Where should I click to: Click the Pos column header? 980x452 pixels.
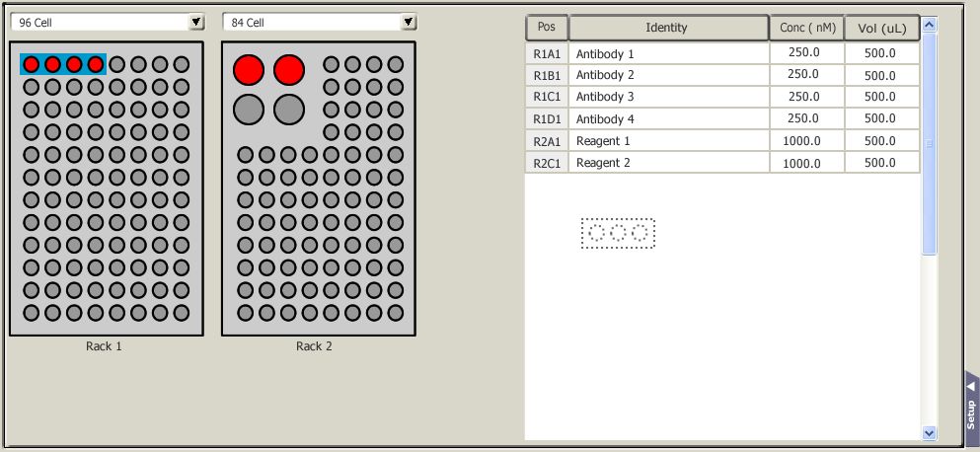click(x=546, y=28)
